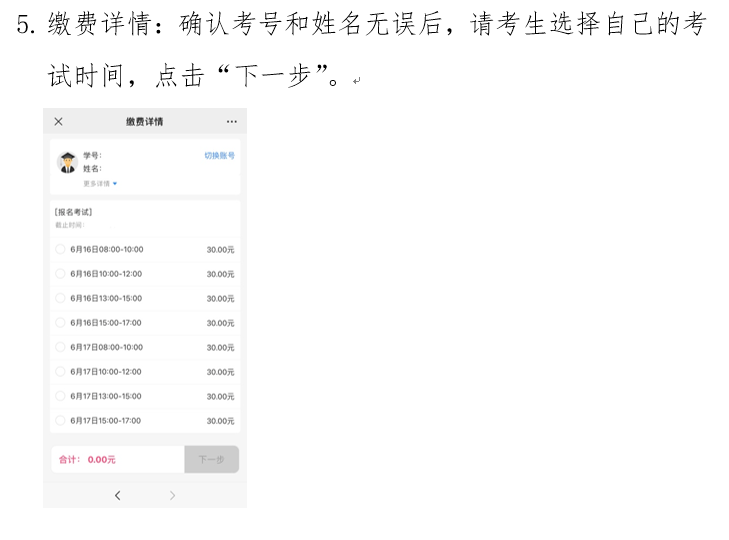Click the 学号: label

92,155
